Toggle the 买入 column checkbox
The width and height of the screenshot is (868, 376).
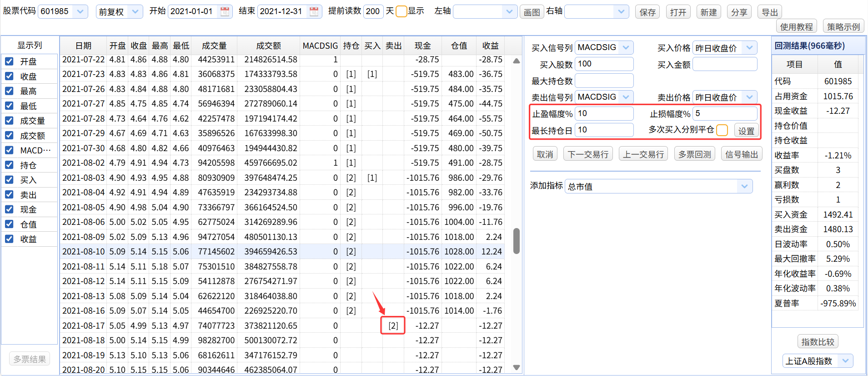coord(9,179)
